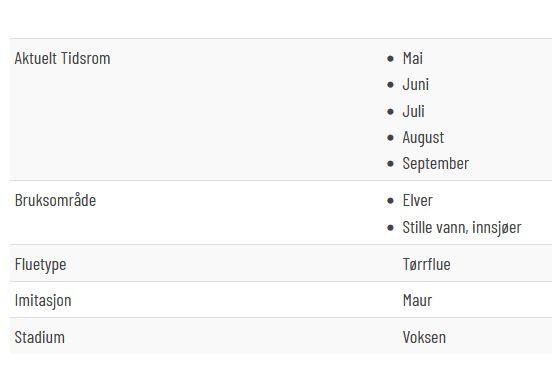Select the Juni list entry
Image resolution: width=552 pixels, height=373 pixels.
(x=416, y=85)
